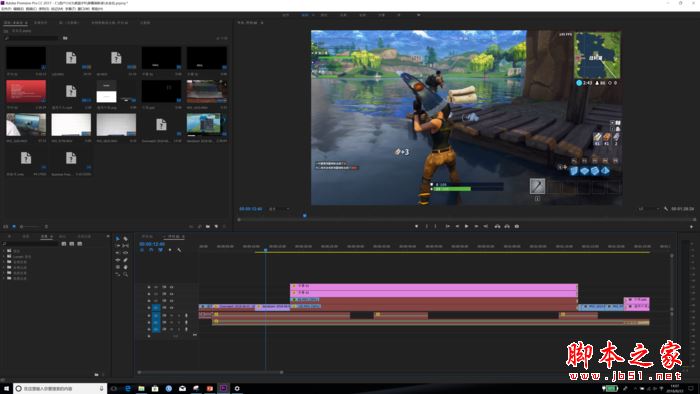Expand the Video Transitions folder
700x394 pixels.
(4, 278)
